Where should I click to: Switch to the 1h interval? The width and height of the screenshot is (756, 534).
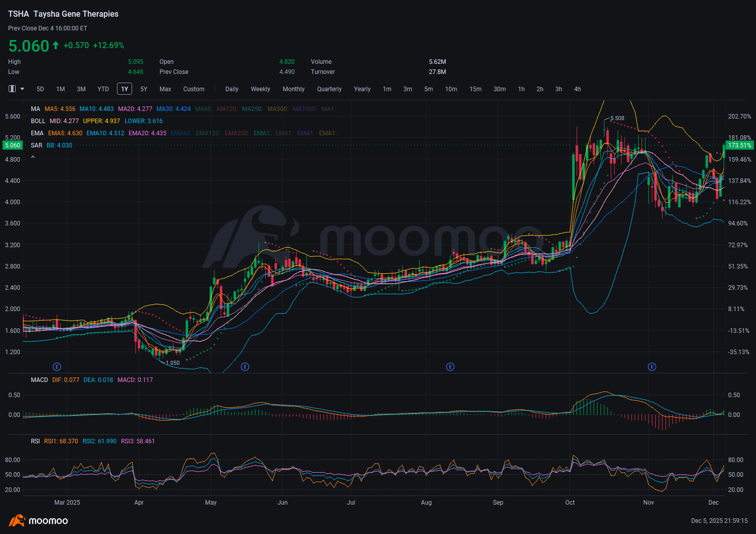pos(522,89)
